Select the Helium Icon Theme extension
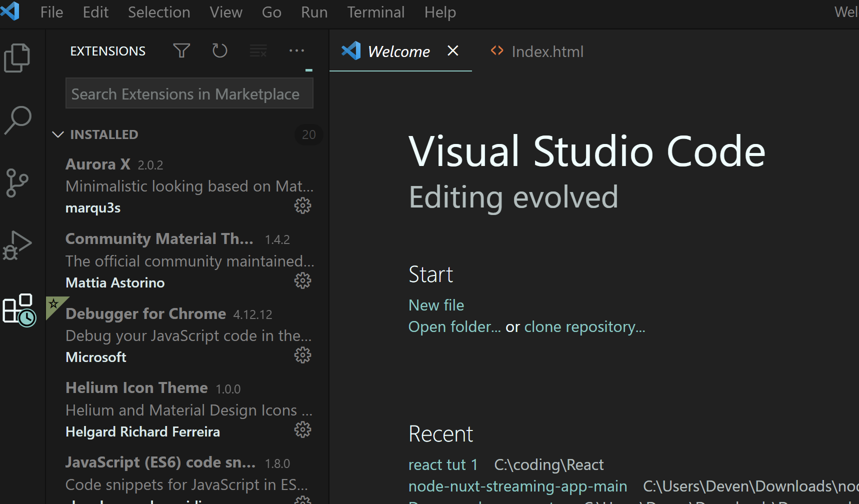This screenshot has height=504, width=859. (x=188, y=409)
